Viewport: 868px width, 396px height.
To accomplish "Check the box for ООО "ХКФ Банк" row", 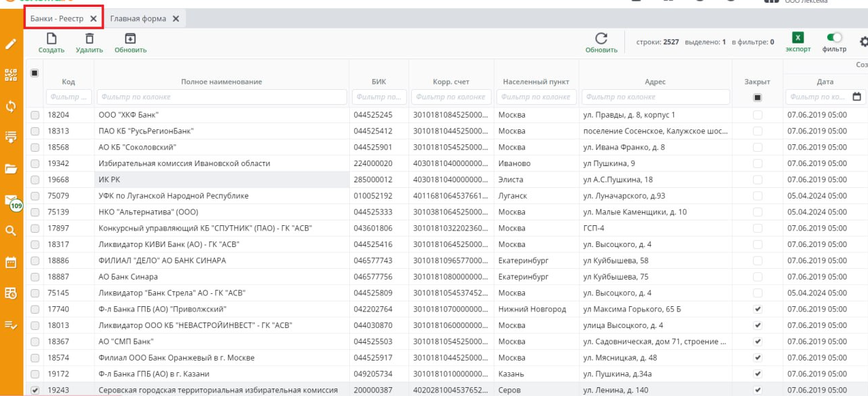I will [x=35, y=115].
